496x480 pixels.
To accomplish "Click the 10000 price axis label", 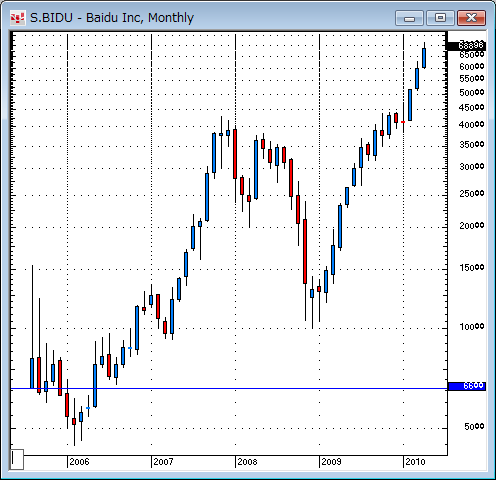I will tap(472, 327).
